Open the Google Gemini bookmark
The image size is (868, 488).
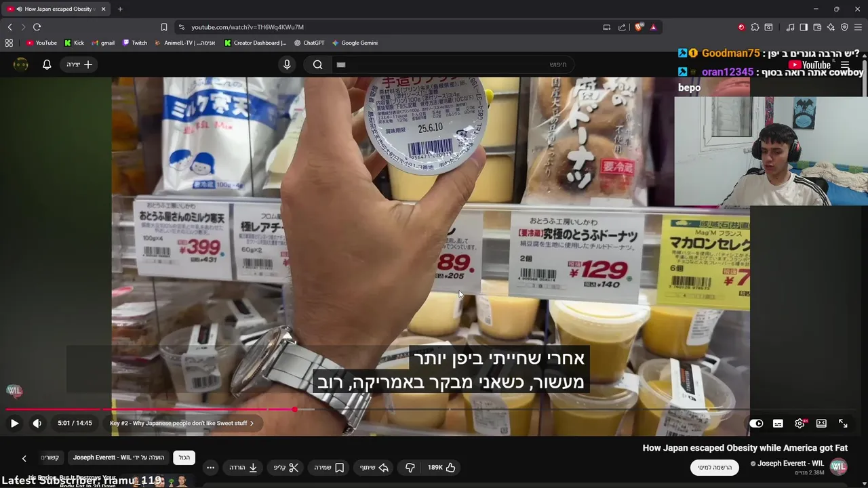(355, 43)
